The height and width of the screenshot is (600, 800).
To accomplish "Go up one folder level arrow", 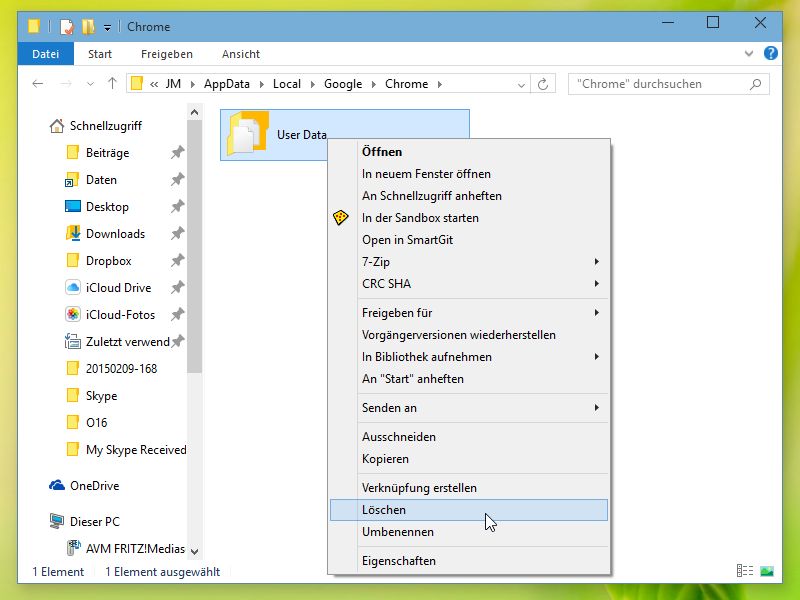I will tap(112, 84).
